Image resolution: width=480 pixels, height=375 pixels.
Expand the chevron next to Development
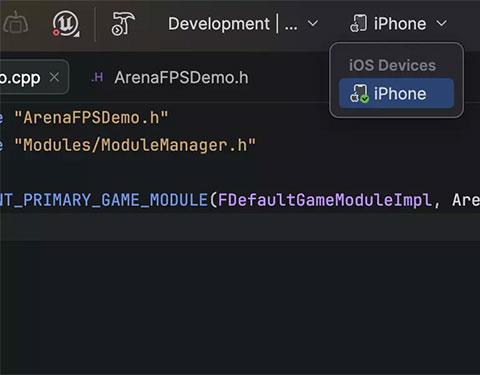[313, 24]
